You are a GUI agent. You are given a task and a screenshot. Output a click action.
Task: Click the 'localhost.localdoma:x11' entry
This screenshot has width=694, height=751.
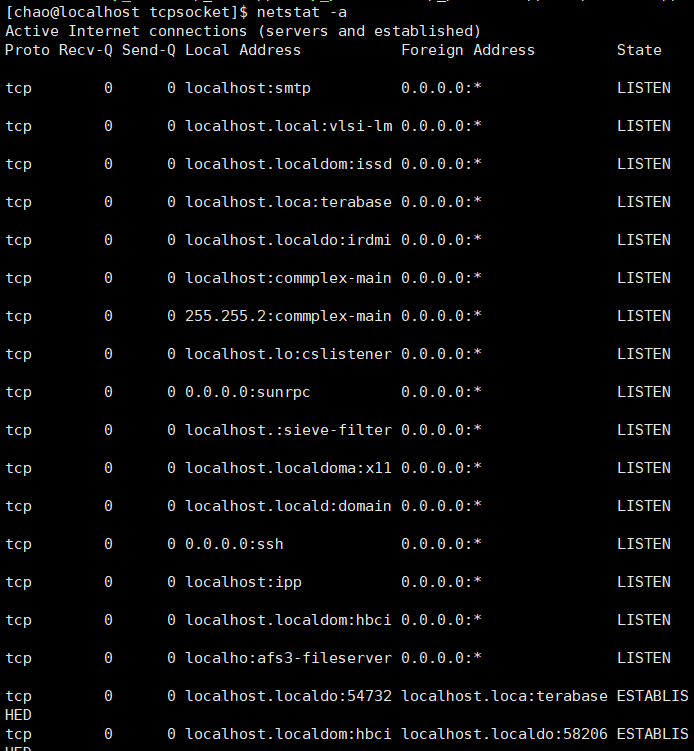(289, 468)
